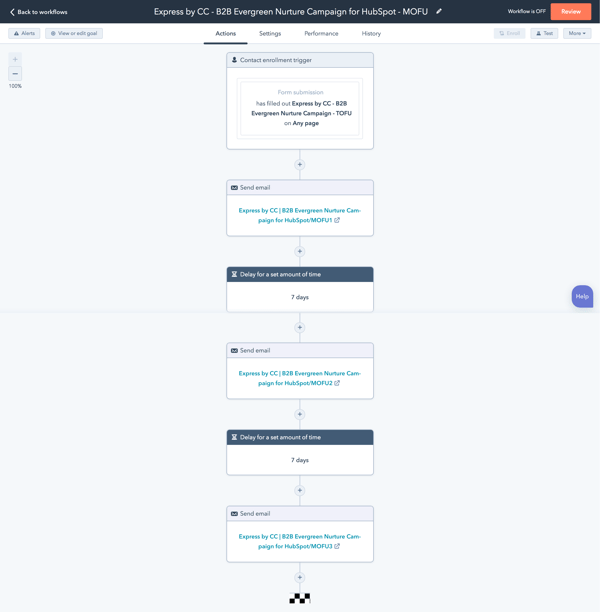This screenshot has height=612, width=600.
Task: Click the hourglass icon on second delay
Action: point(234,437)
